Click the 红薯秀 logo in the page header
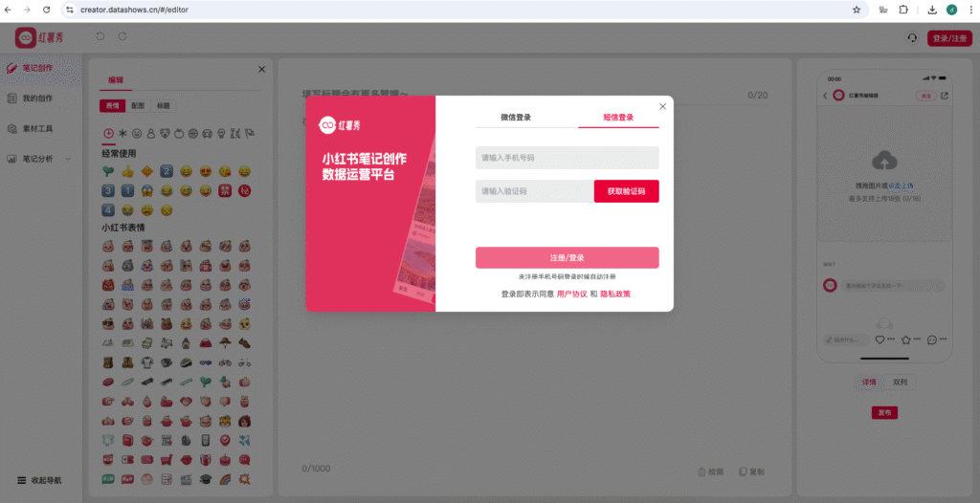 point(39,38)
